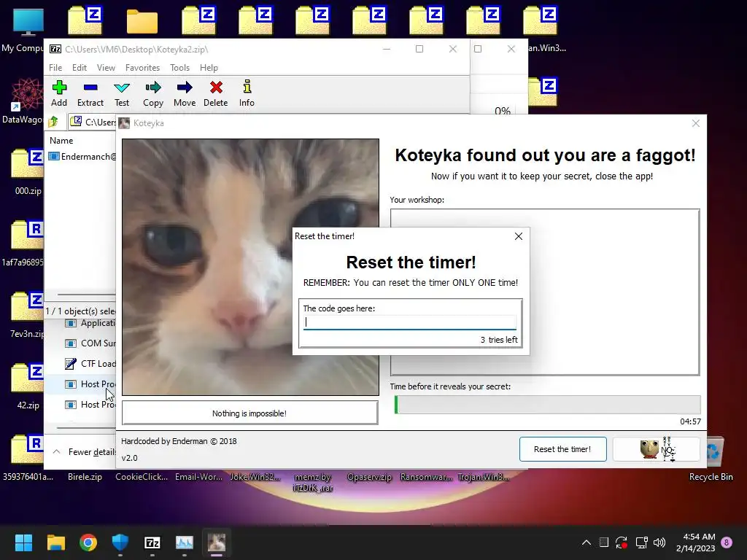
Task: Click the Name column header in 7-Zip
Action: pyautogui.click(x=61, y=141)
